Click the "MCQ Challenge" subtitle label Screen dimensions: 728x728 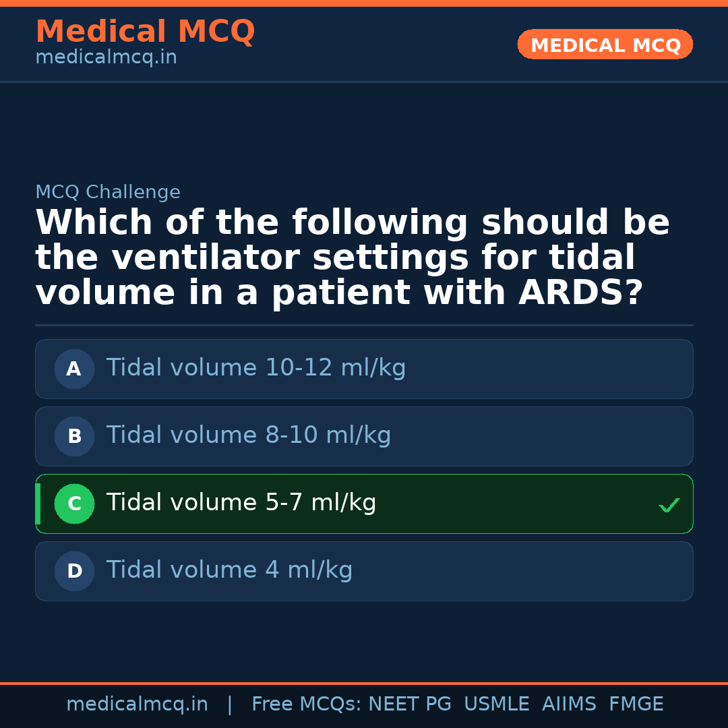click(x=108, y=192)
